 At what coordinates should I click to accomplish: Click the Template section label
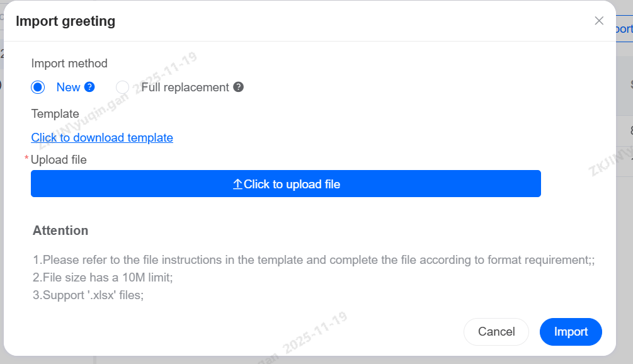pyautogui.click(x=55, y=114)
